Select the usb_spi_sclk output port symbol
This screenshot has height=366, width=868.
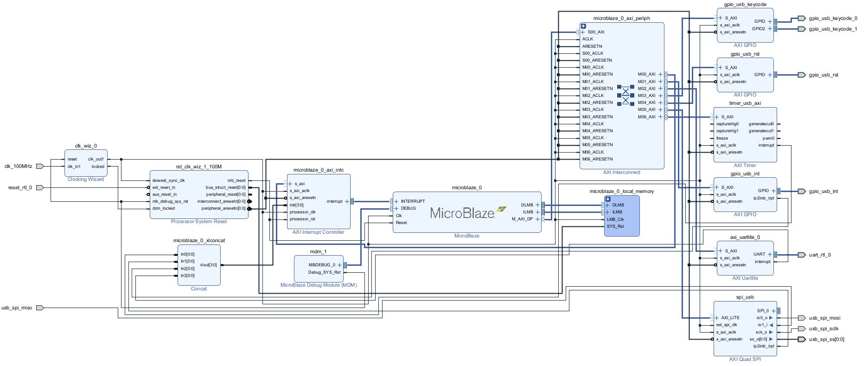tap(802, 328)
